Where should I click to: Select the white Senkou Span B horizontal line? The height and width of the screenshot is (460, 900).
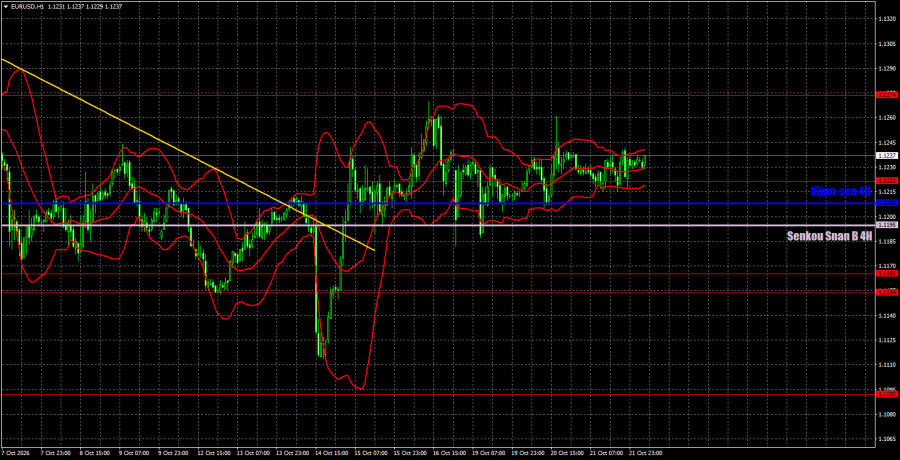point(437,225)
